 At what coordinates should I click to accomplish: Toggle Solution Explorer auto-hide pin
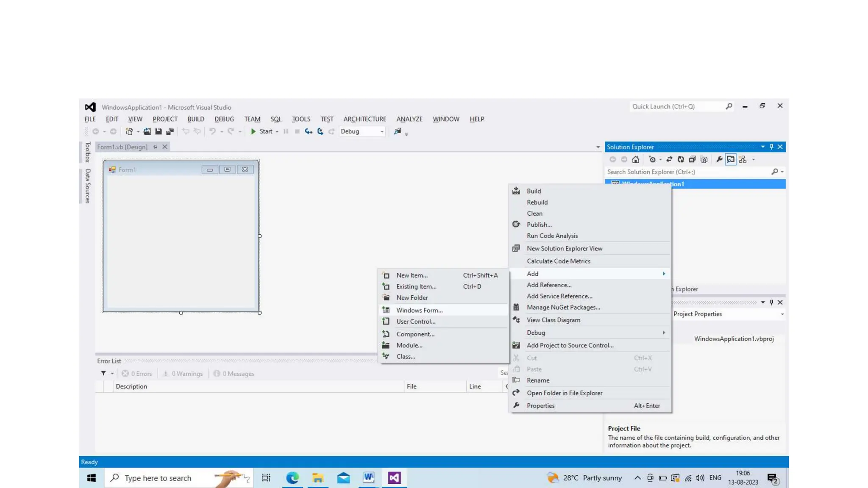(771, 147)
